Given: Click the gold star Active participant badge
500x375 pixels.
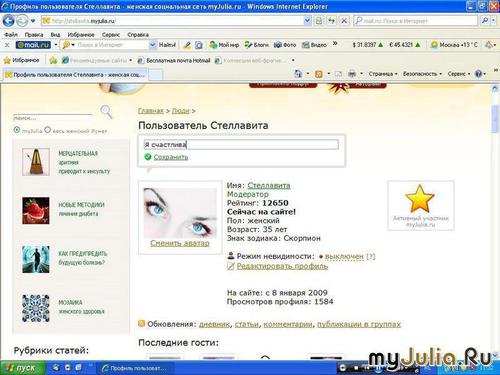Looking at the screenshot, I should (420, 199).
